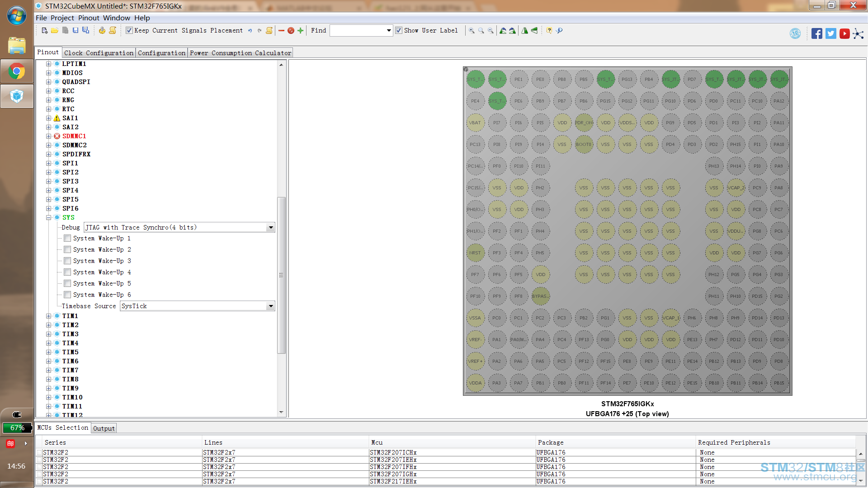This screenshot has width=868, height=488.
Task: Open Google Chrome from the taskbar
Action: click(x=17, y=71)
